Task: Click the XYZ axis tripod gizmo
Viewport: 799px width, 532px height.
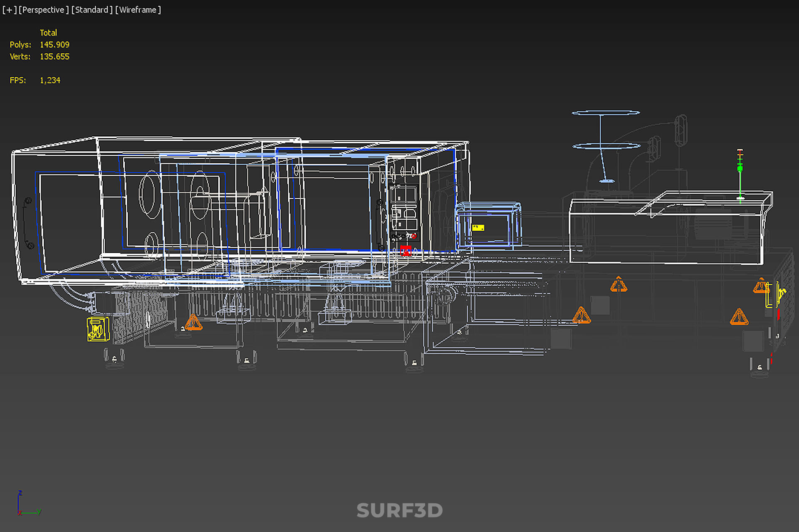Action: click(x=29, y=503)
